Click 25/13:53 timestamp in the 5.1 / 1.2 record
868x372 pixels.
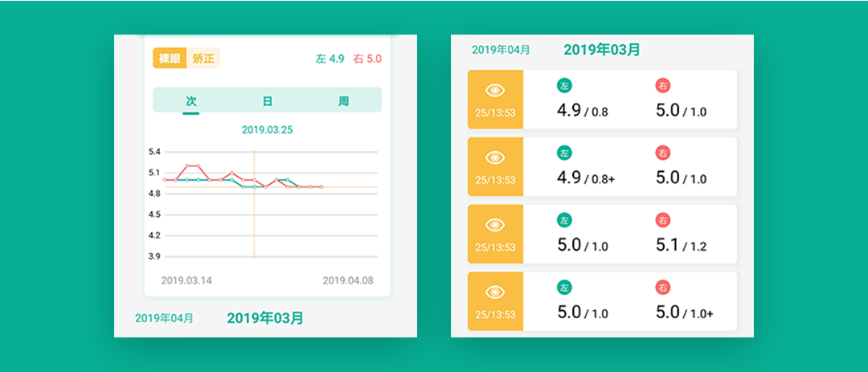pyautogui.click(x=495, y=247)
